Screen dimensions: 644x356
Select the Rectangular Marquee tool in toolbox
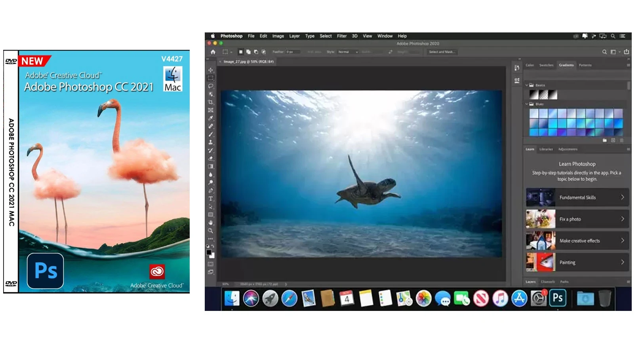tap(211, 78)
